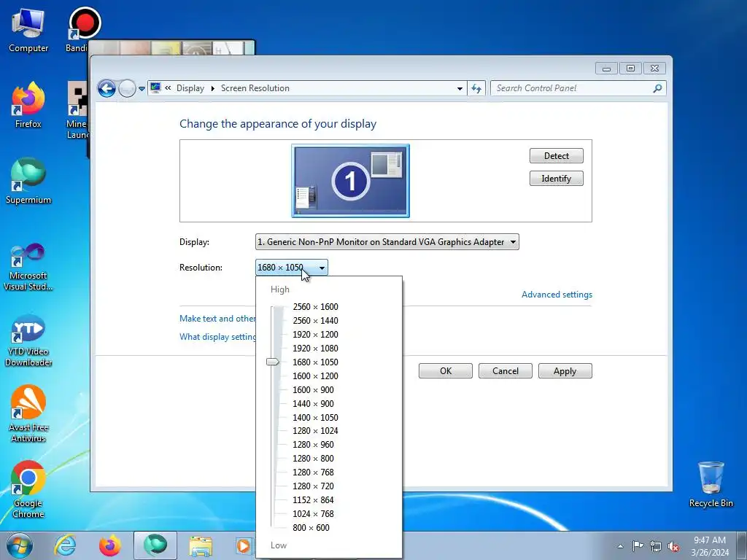Open the media player taskbar icon
Image resolution: width=747 pixels, height=560 pixels.
[x=244, y=545]
